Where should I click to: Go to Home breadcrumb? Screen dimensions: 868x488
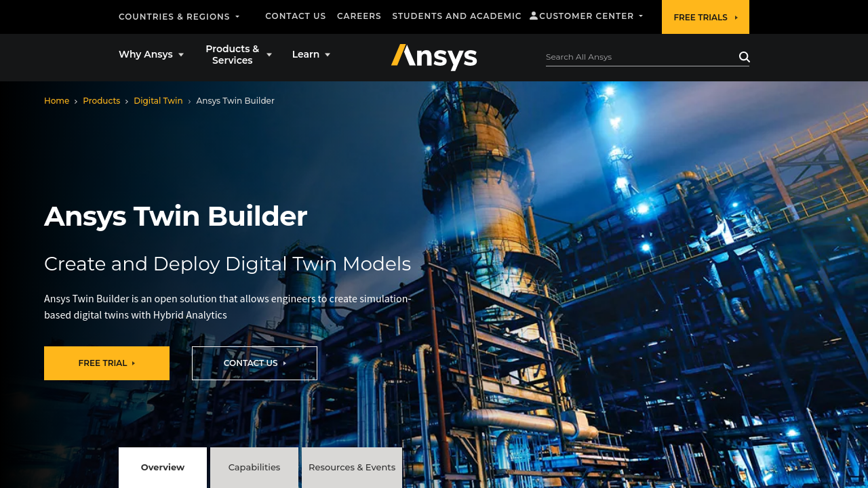point(57,100)
